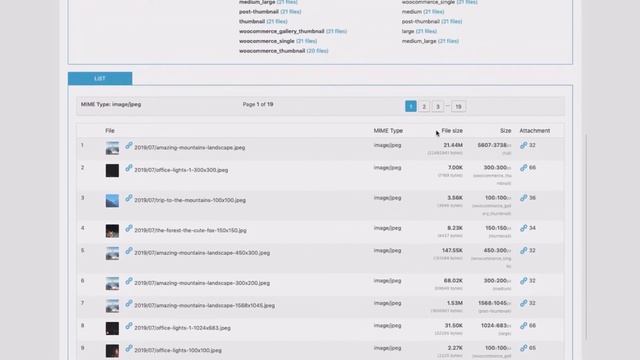Open thumbnail of office-lights-1-1024x683.jpeg
640x360 pixels.
[x=112, y=328]
